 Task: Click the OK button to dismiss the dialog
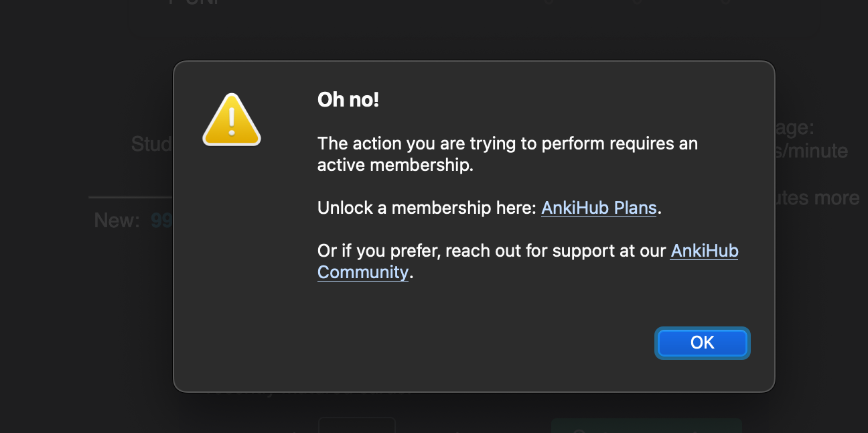coord(702,343)
